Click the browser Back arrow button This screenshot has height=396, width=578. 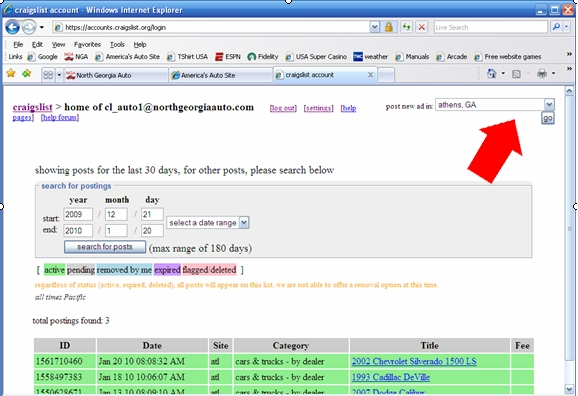[13, 27]
